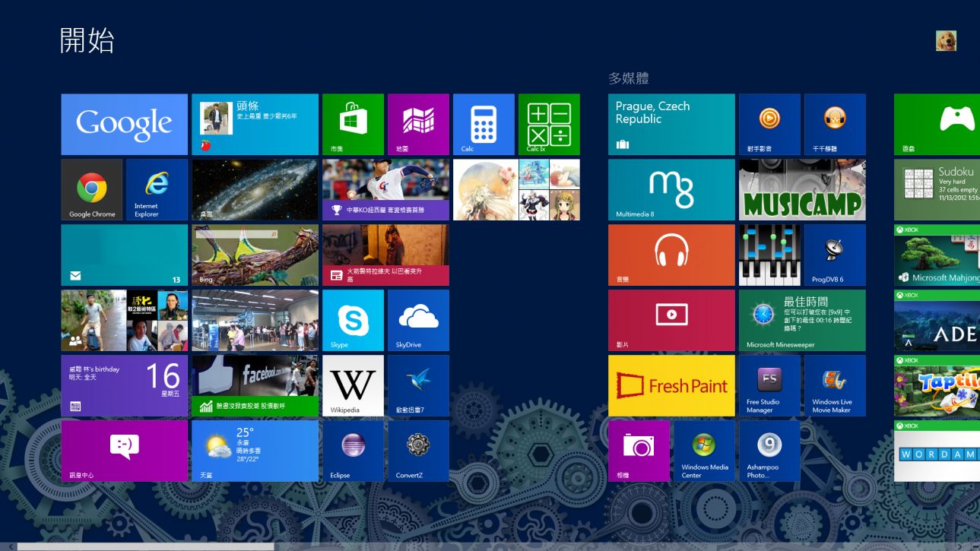Open Internet Explorer
This screenshot has width=980, height=551.
(x=156, y=188)
